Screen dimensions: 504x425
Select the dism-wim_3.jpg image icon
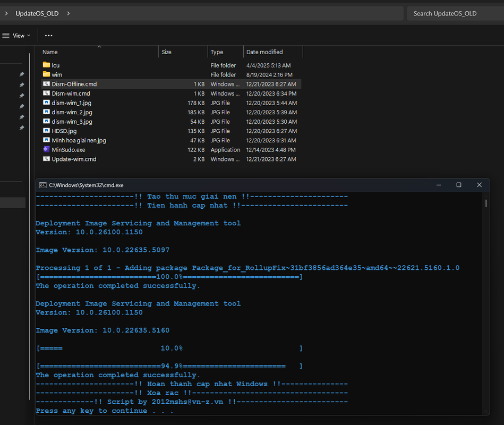click(46, 121)
